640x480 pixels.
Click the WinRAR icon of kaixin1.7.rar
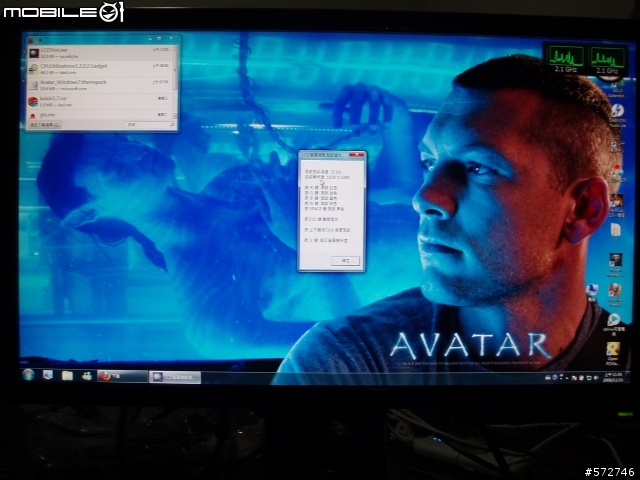[33, 101]
